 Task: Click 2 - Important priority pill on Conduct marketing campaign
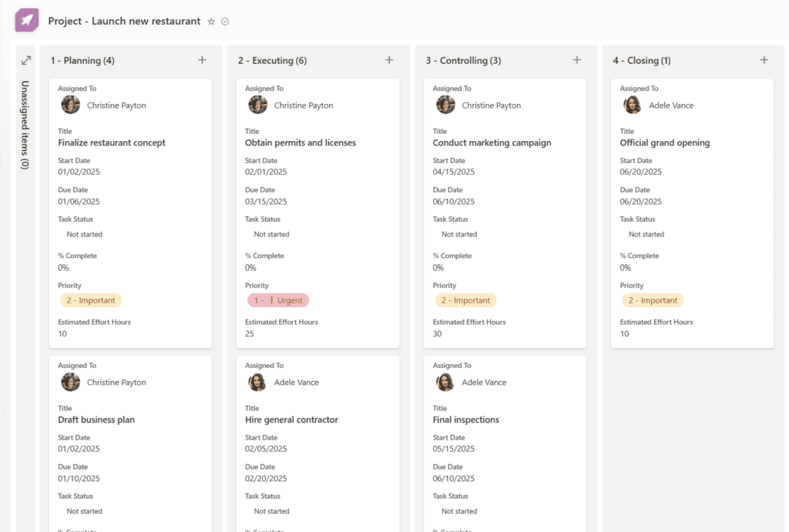click(x=465, y=300)
